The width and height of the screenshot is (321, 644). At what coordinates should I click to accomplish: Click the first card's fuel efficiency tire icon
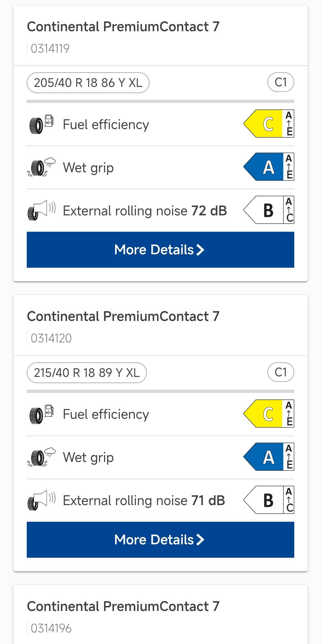41,125
